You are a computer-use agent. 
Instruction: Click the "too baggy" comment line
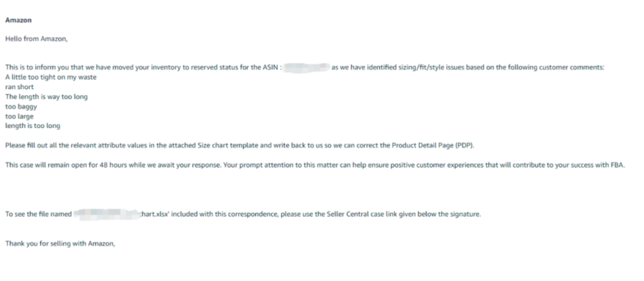pos(21,107)
